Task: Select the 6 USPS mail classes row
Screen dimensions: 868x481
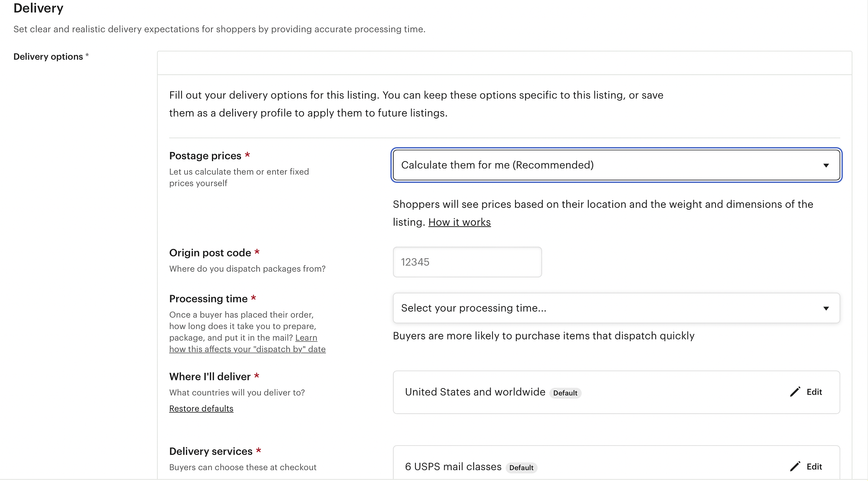Action: tap(616, 463)
